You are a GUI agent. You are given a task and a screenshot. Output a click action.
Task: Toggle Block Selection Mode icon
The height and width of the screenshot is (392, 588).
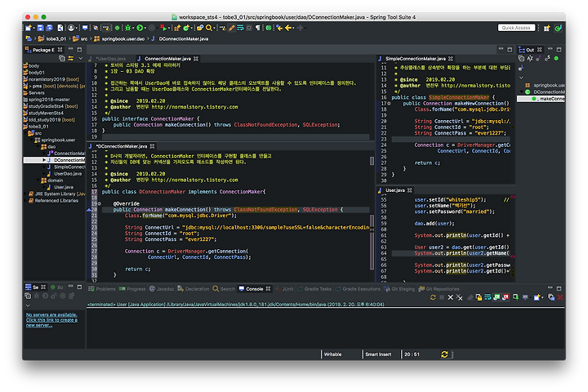point(249,28)
